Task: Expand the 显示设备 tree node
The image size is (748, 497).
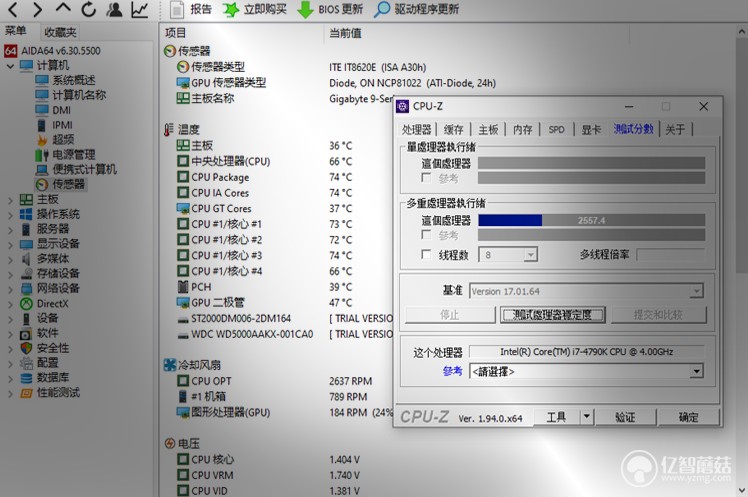Action: point(10,245)
